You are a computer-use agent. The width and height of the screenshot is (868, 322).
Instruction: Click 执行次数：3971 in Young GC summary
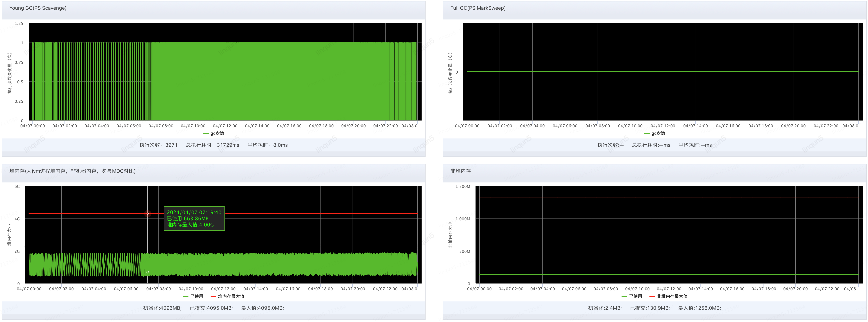(158, 145)
